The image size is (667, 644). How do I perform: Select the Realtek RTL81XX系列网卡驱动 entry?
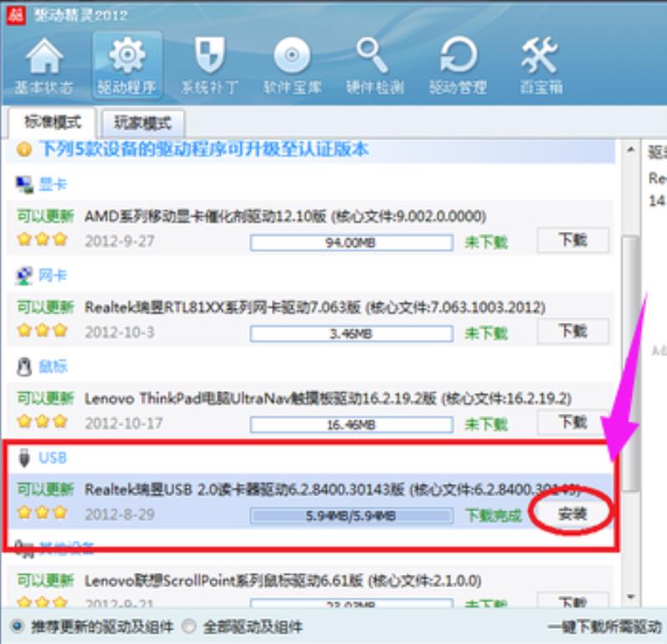click(309, 319)
